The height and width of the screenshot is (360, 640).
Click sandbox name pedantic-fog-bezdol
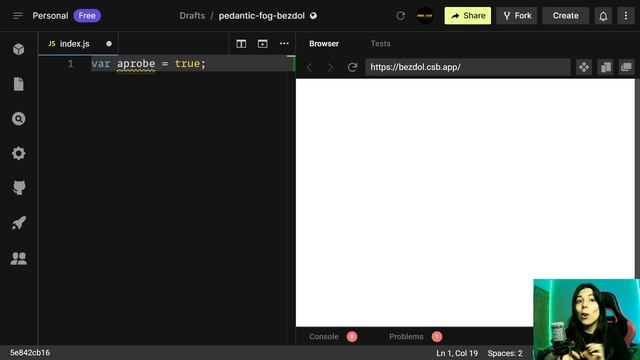pyautogui.click(x=262, y=16)
